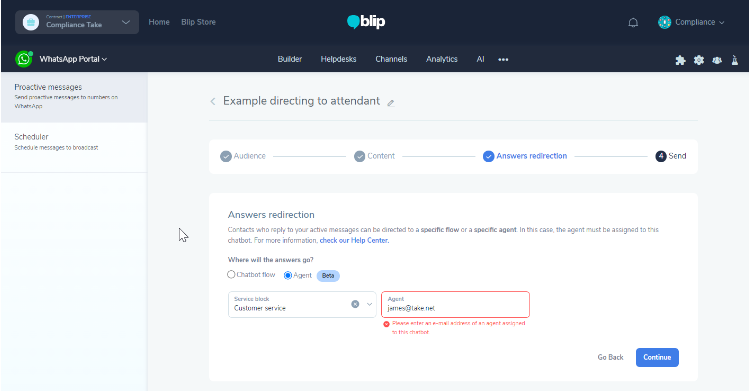
Task: Select the Agent radio option
Action: (288, 275)
